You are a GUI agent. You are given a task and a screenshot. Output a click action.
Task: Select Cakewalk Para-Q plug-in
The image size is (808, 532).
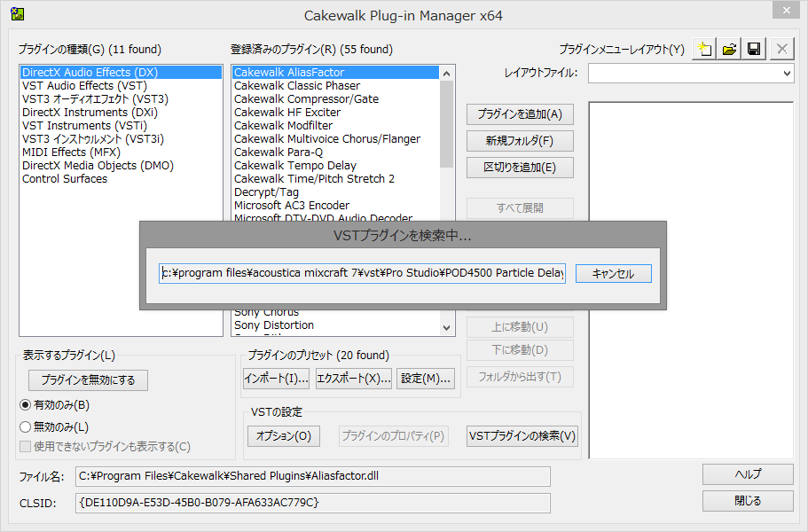pos(336,153)
